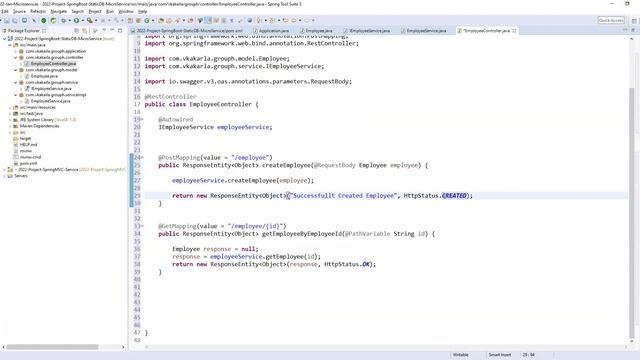Maximize the Package Explorer panel

[120, 31]
